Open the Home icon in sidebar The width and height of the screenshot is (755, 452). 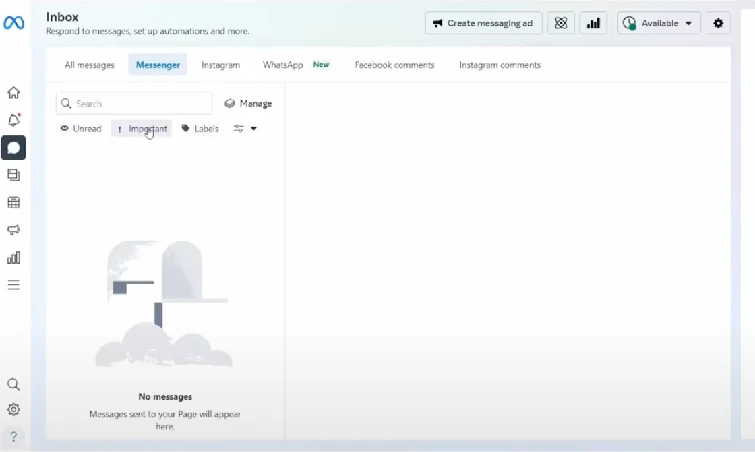tap(13, 92)
